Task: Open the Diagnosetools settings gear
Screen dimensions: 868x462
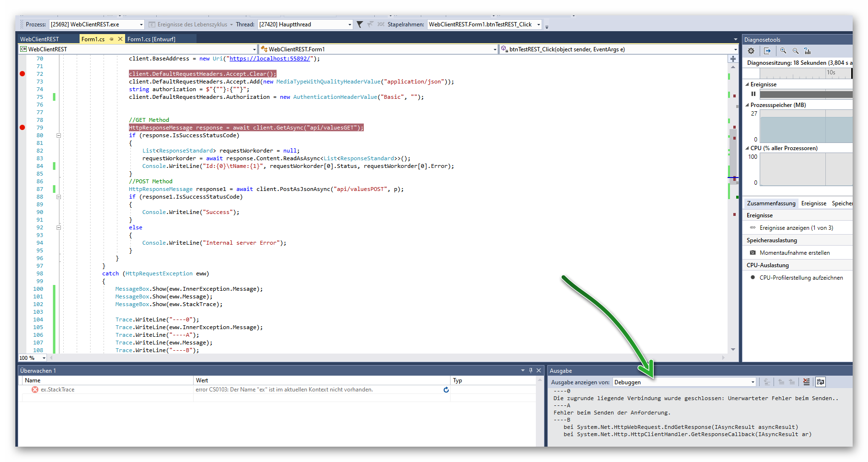Action: [x=751, y=51]
